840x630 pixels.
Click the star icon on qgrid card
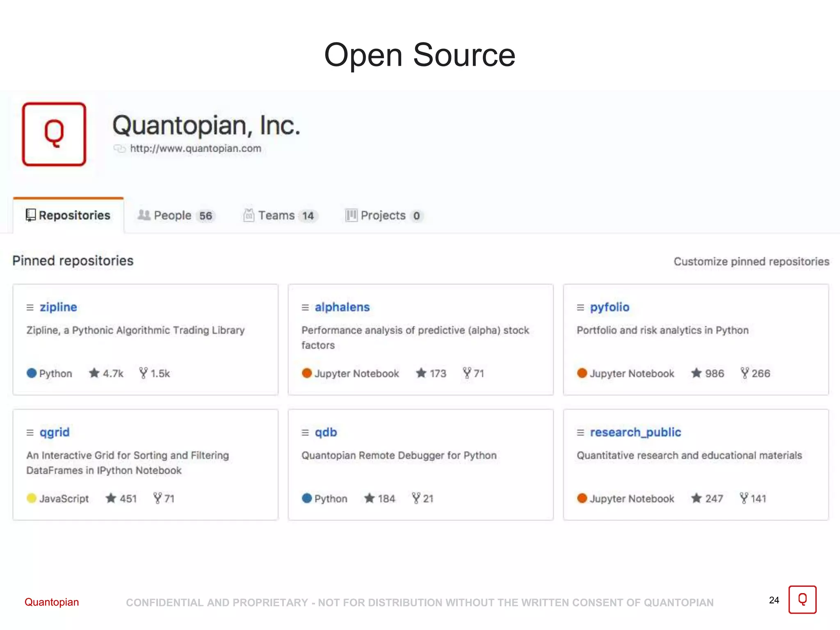111,498
